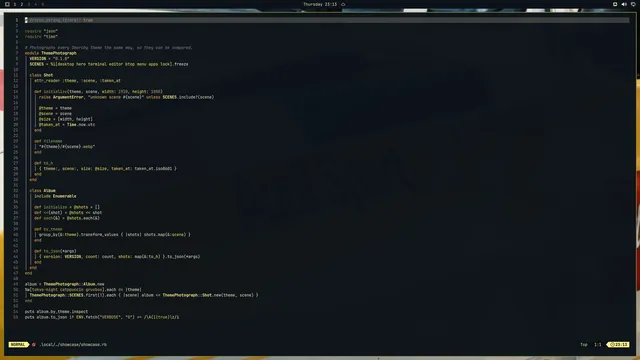640x360 pixels.
Task: Click the group_by(&:theme) line
Action: [114, 235]
